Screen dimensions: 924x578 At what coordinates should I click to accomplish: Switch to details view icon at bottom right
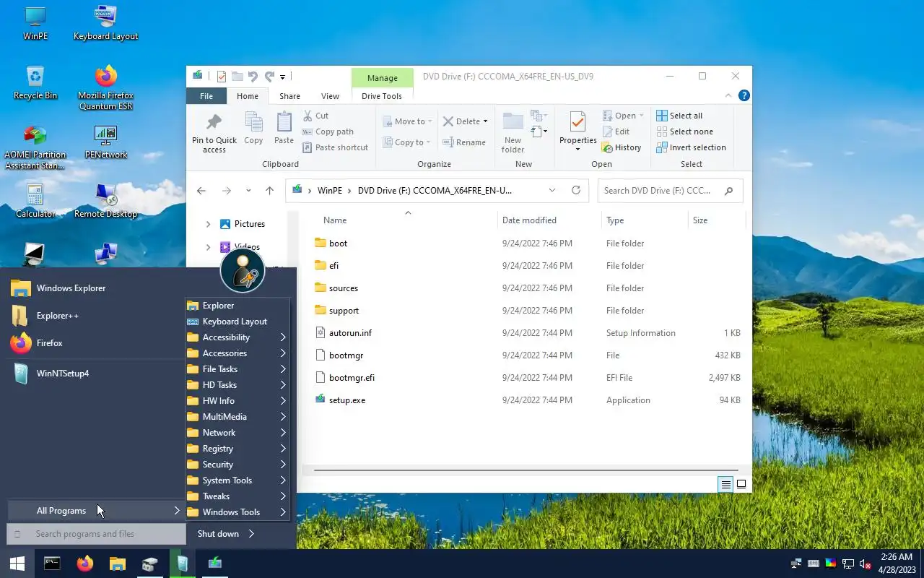726,484
